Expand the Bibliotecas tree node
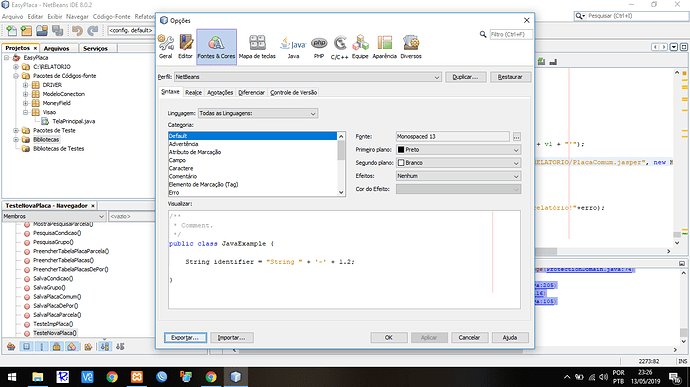The width and height of the screenshot is (690, 387). point(16,140)
